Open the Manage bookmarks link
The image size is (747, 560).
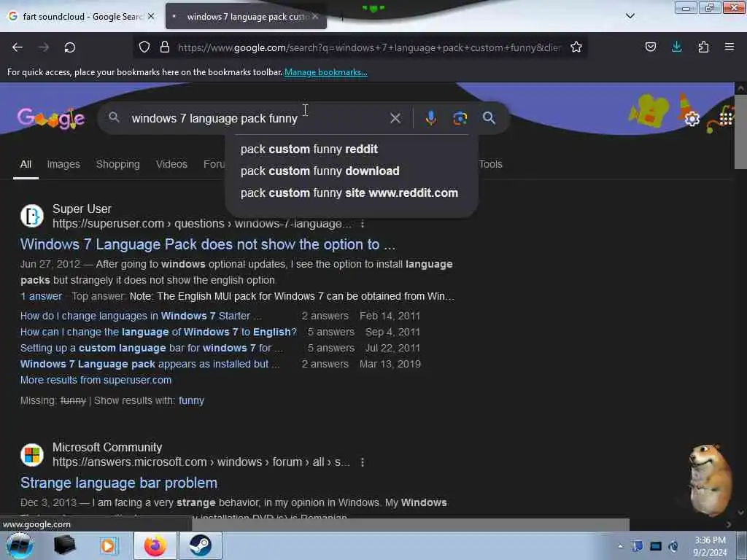point(326,72)
